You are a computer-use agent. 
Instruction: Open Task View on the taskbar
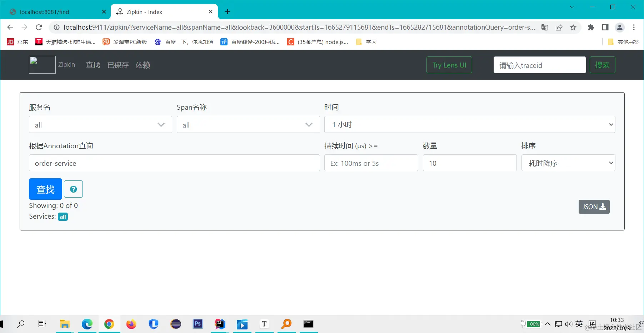[42, 324]
